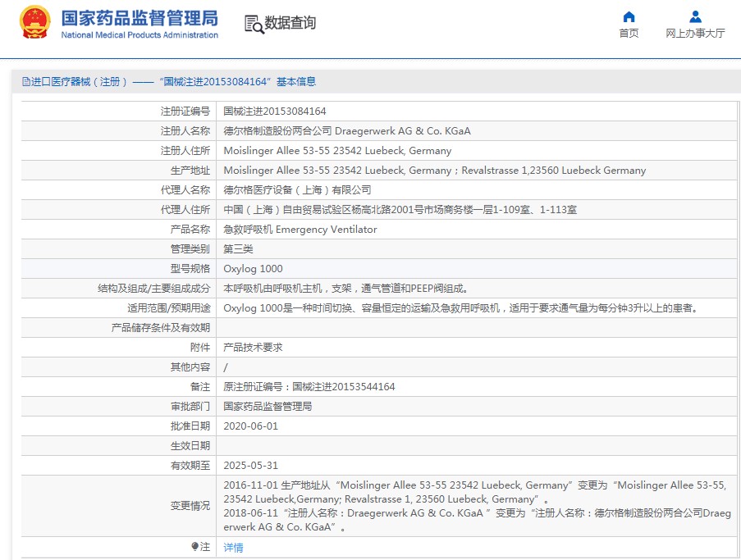The height and width of the screenshot is (560, 741).
Task: Click agent name 德尔格医疗设备（上海）有限公司
Action: coord(297,190)
